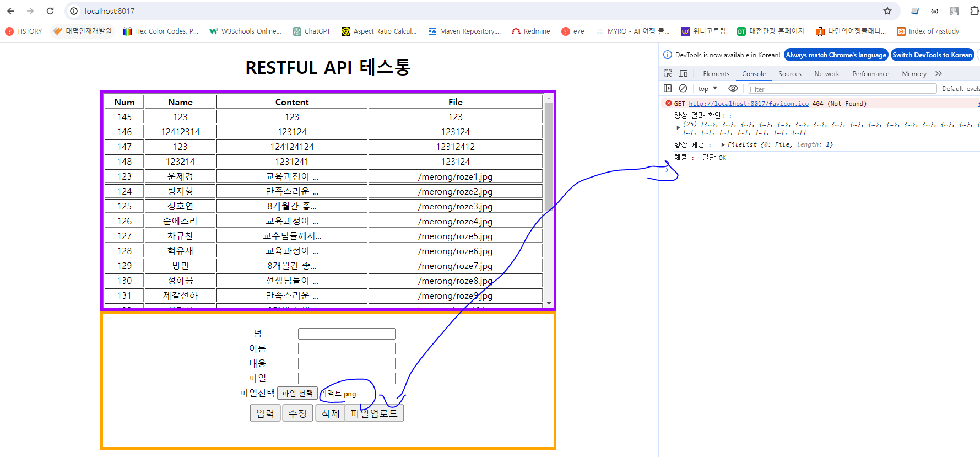Click the table scrollbar up arrow
The height and width of the screenshot is (457, 980).
549,98
